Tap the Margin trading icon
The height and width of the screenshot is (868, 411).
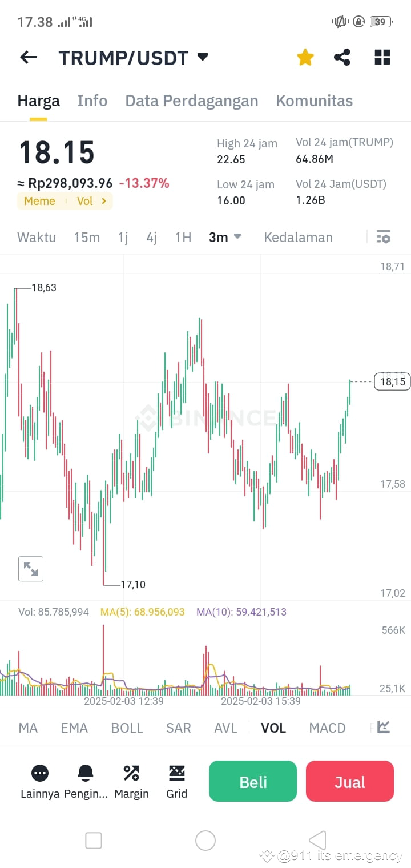tap(131, 772)
